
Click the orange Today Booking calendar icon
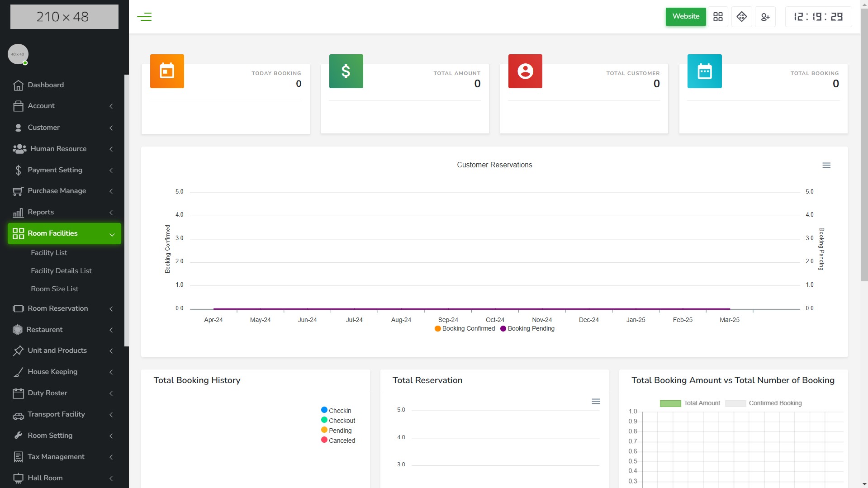[167, 71]
